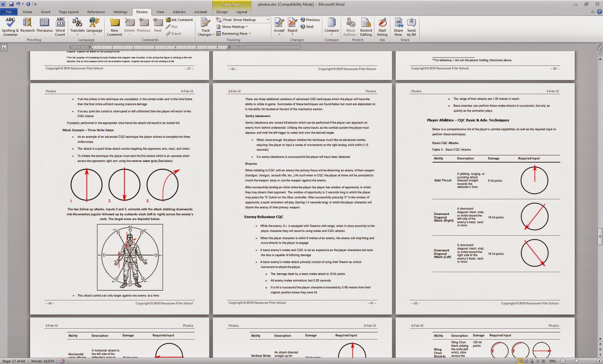The width and height of the screenshot is (603, 364).
Task: Run the Spelling & Grammar check
Action: coord(10,26)
